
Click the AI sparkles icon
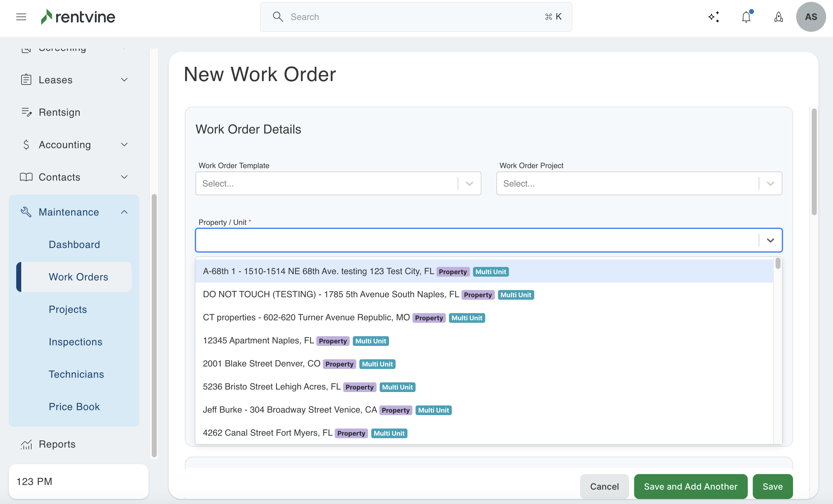click(714, 17)
